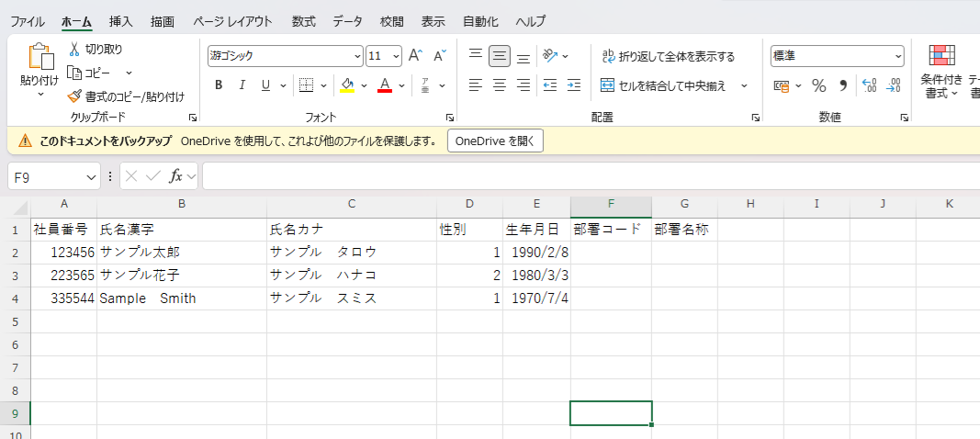Increase font size with the larger A icon
This screenshot has height=439, width=980.
tap(415, 56)
